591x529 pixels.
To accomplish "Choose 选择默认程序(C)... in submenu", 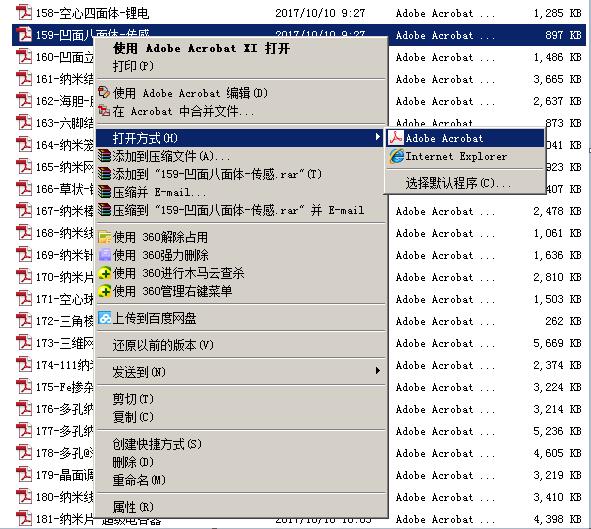I will tap(458, 183).
